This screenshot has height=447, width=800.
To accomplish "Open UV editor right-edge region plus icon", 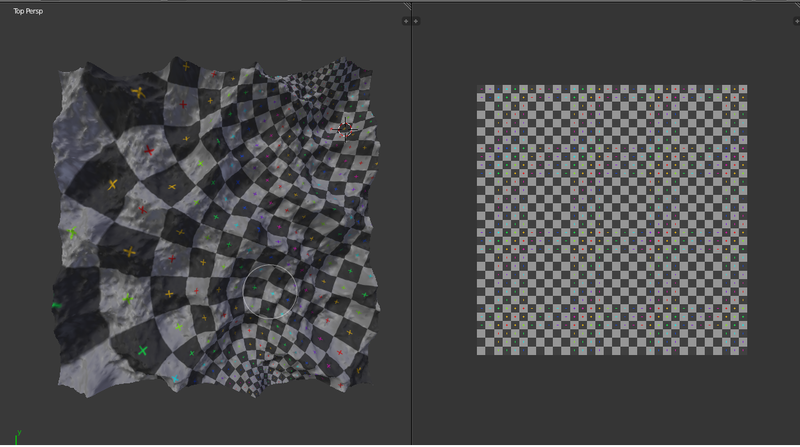I will 796,21.
